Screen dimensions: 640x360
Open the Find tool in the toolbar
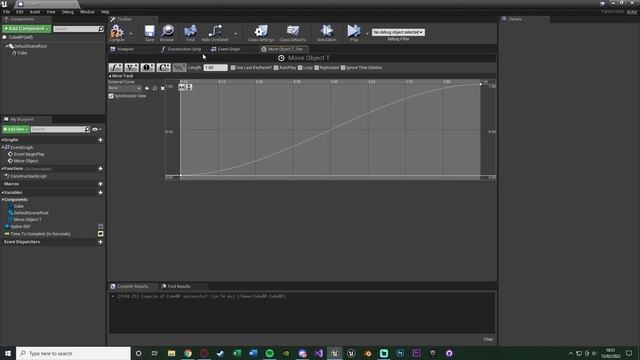pyautogui.click(x=190, y=33)
